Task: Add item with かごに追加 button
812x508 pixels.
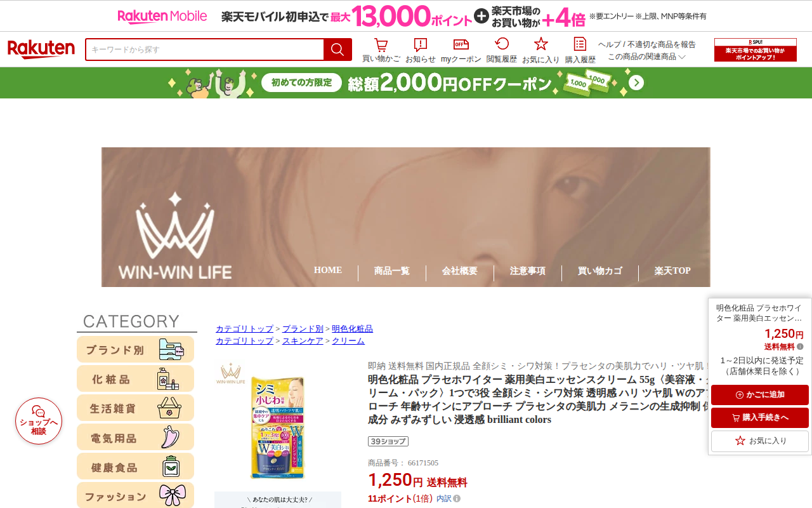Action: point(760,395)
